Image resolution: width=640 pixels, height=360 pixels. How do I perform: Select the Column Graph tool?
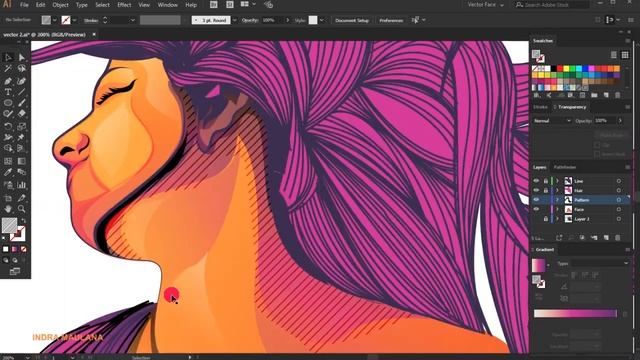22,185
